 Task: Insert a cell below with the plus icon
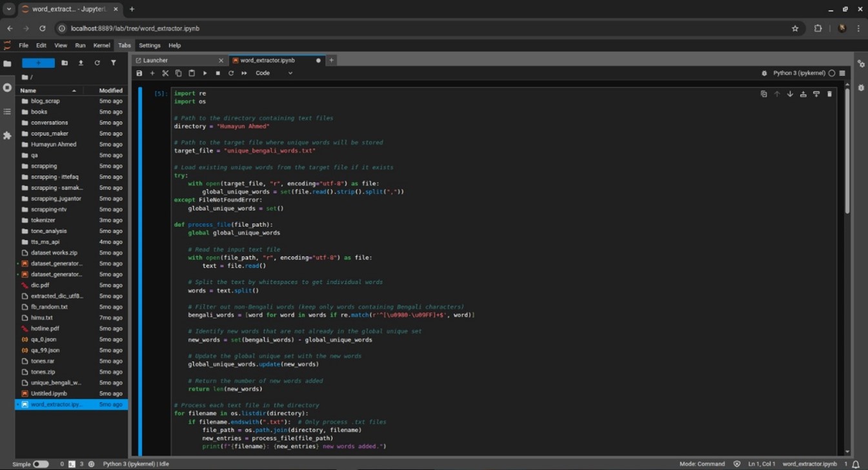(152, 73)
